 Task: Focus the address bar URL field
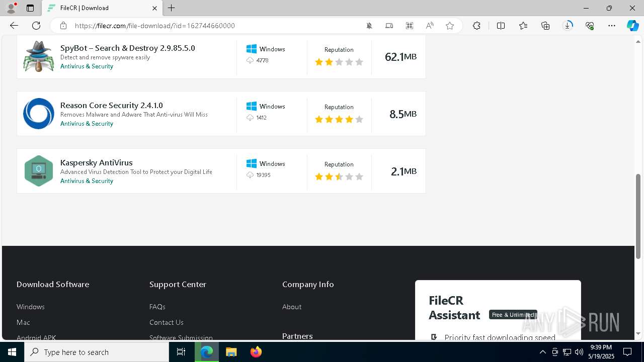[216, 26]
